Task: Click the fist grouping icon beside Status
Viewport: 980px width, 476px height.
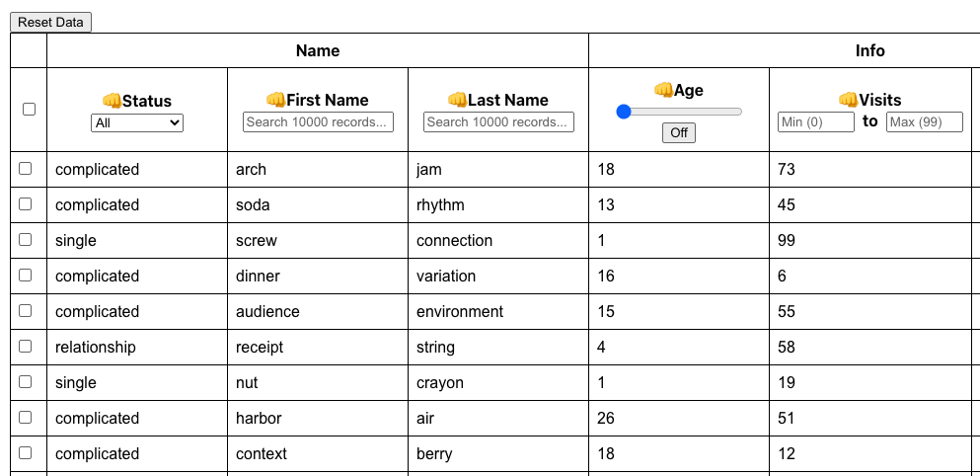Action: pyautogui.click(x=112, y=101)
